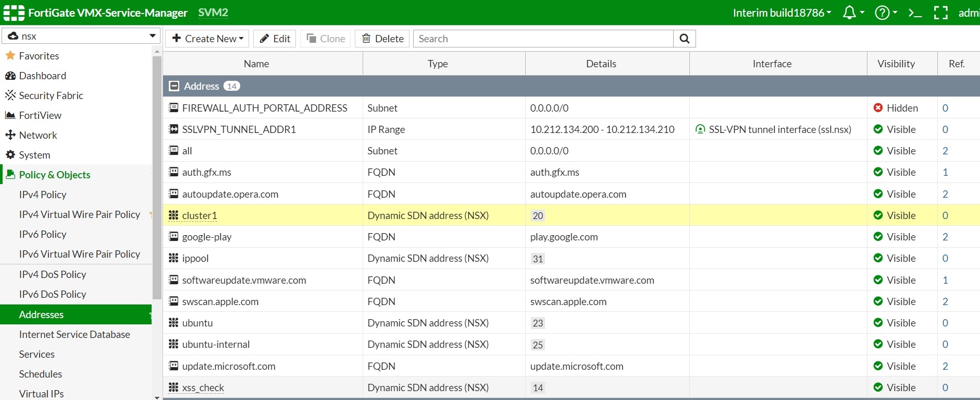The image size is (980, 400).
Task: Click the Address count badge 14
Action: [232, 86]
